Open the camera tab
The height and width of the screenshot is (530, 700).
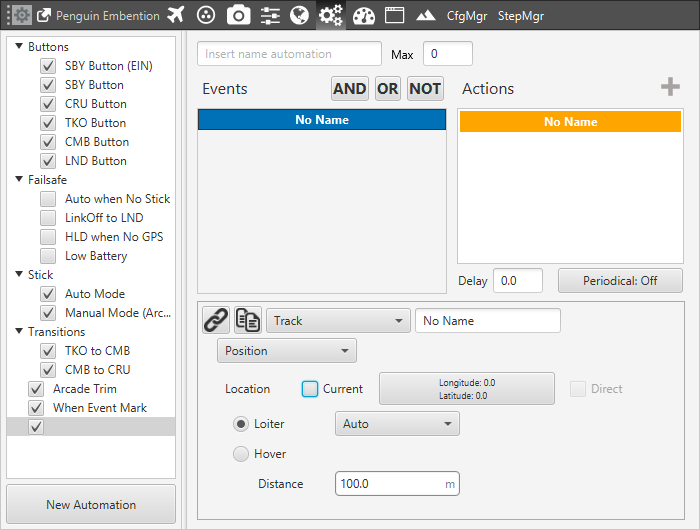238,15
